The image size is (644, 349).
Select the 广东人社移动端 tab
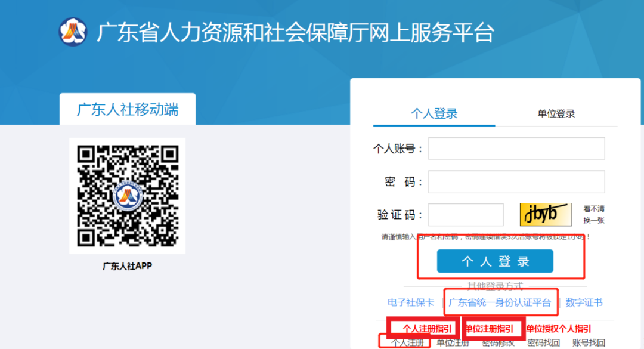click(x=127, y=110)
